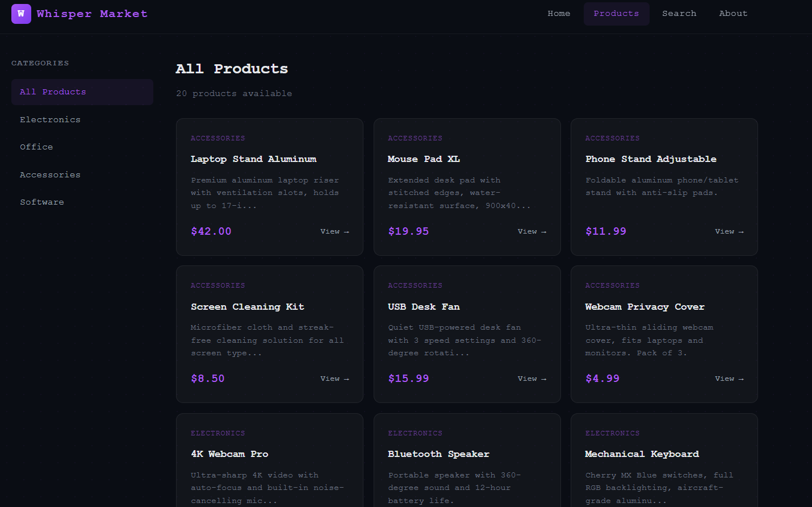The height and width of the screenshot is (507, 812).
Task: Filter by Electronics category
Action: (x=82, y=120)
